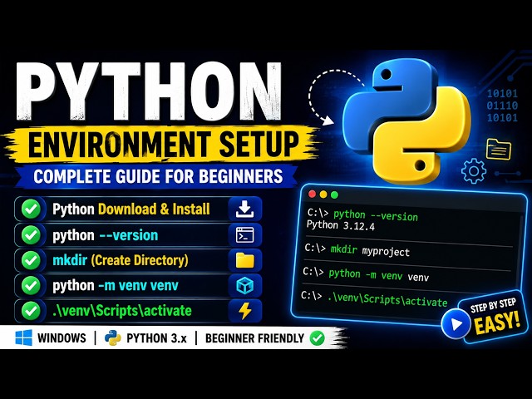
Task: Click the 'python -m venv venv' list text
Action: [x=116, y=286]
